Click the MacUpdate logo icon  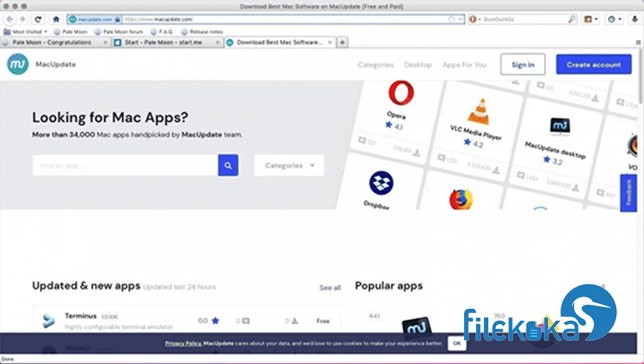click(18, 64)
